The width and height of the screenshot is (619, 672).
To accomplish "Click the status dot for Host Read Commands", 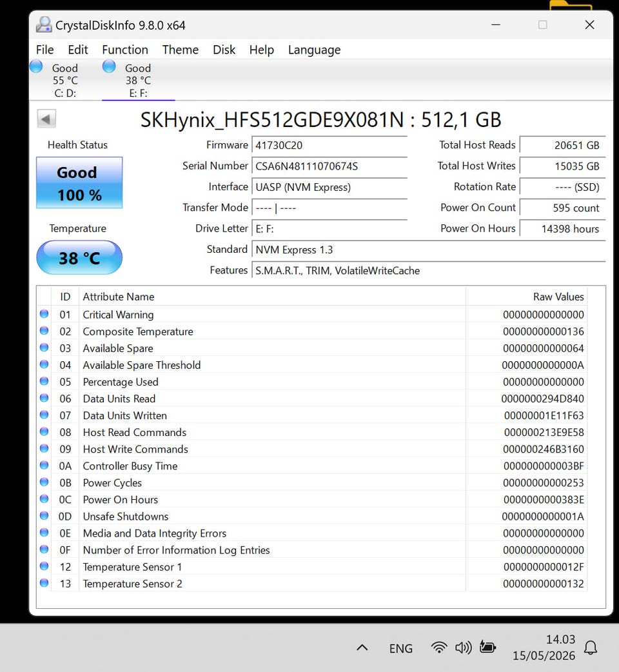I will click(44, 431).
